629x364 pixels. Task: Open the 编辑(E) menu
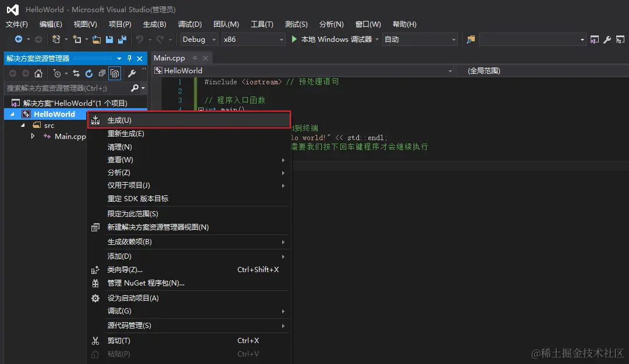coord(51,24)
